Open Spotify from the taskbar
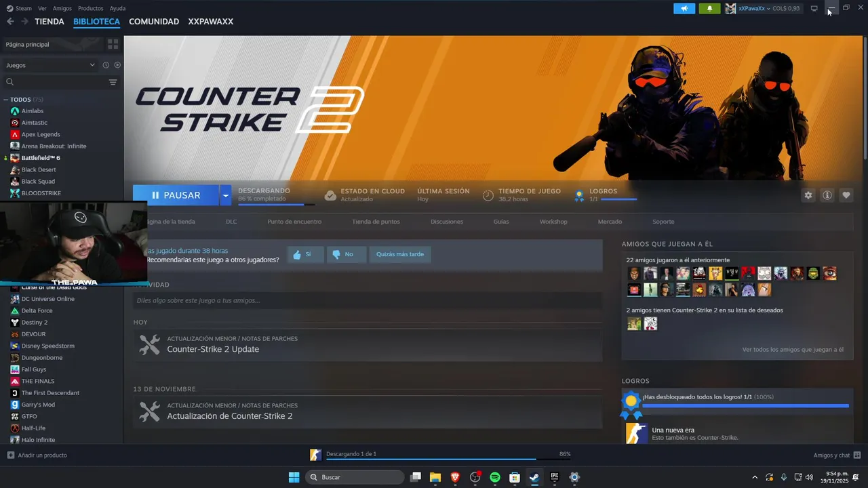 click(495, 477)
